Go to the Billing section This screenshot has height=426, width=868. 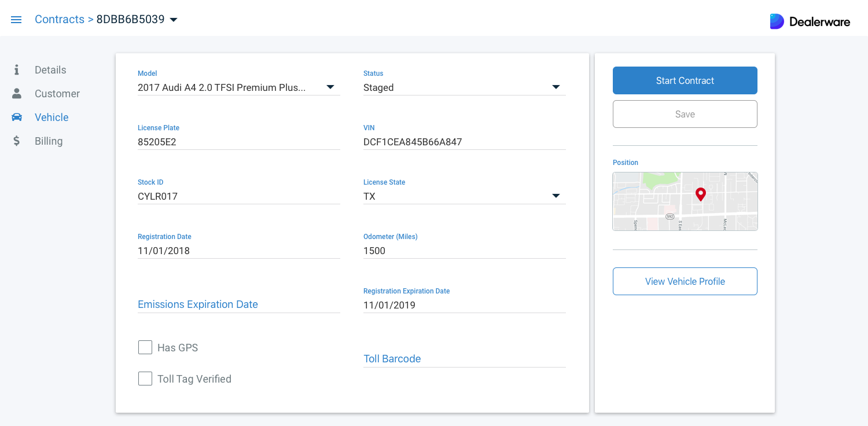click(x=49, y=141)
